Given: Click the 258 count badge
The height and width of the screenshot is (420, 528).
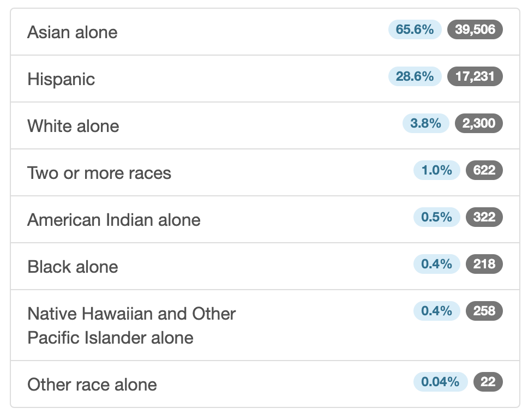Looking at the screenshot, I should point(484,310).
